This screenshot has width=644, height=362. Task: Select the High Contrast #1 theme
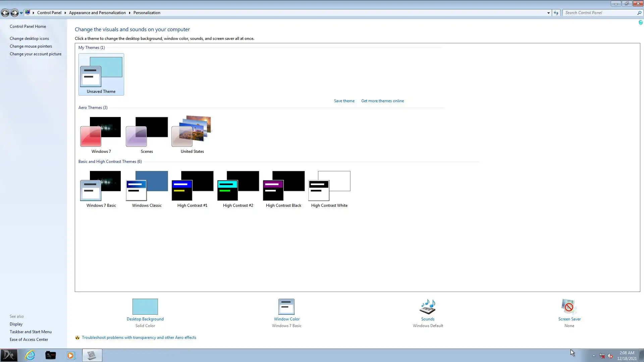coord(192,186)
